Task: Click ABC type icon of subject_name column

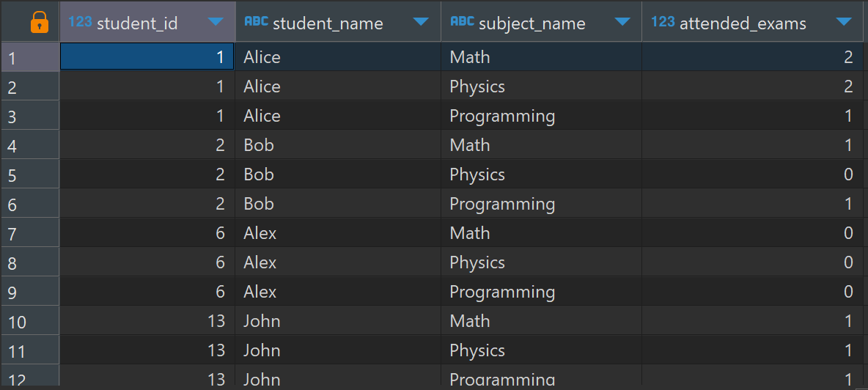Action: point(463,22)
